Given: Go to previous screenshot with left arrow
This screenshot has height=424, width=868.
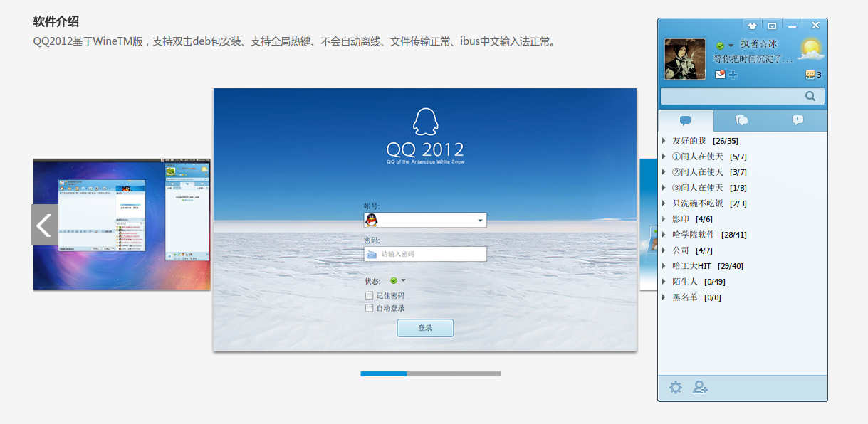Looking at the screenshot, I should 44,225.
